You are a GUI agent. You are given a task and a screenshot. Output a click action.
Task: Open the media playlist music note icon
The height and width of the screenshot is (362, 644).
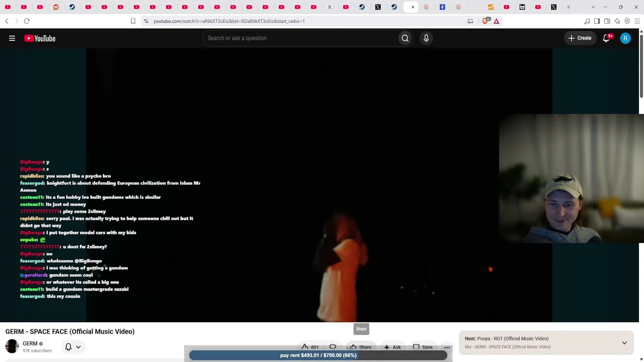tap(587, 21)
